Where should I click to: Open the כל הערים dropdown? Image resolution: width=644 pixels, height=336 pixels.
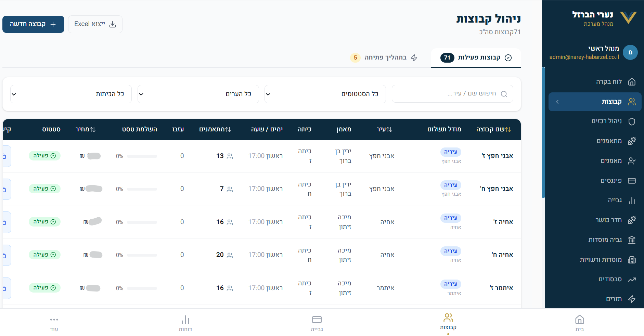tap(198, 94)
